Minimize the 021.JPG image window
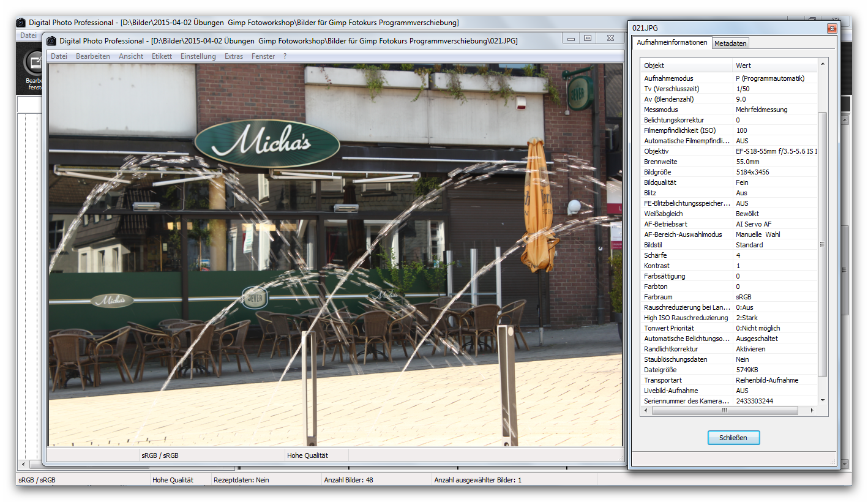 tap(571, 39)
